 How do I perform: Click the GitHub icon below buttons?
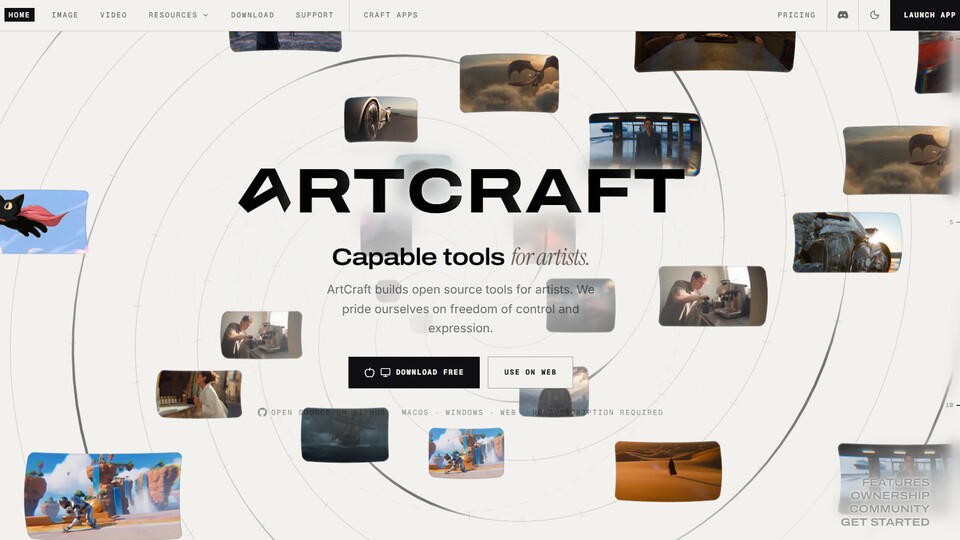[262, 412]
